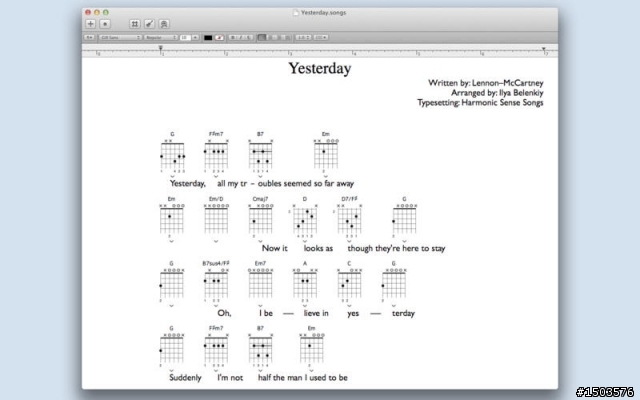Expand chevron beneath the Cmaj7 chord
Viewport: 640px width, 400px height.
click(260, 241)
